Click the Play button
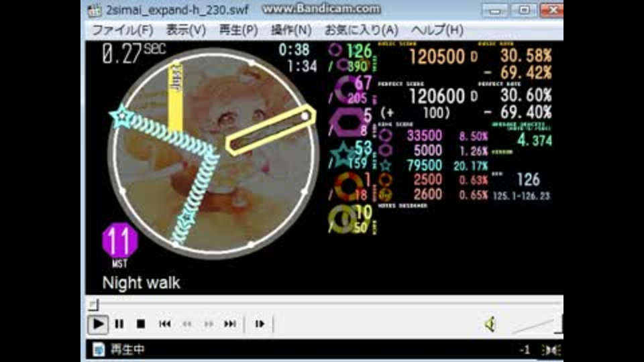644x362 pixels. click(x=98, y=324)
